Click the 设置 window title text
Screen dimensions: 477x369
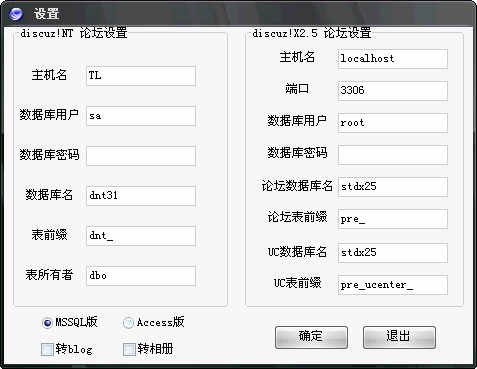pos(46,14)
